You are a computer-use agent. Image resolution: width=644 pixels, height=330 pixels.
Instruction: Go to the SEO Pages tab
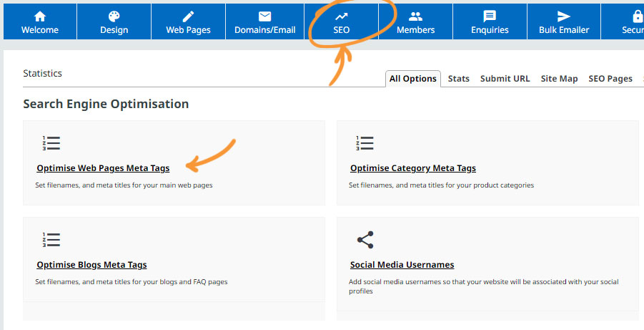point(610,79)
